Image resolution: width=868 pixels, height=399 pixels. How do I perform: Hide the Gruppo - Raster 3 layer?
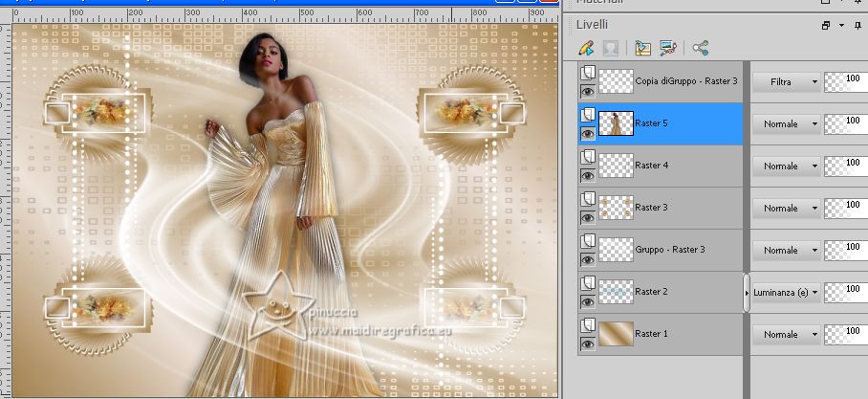[x=587, y=260]
